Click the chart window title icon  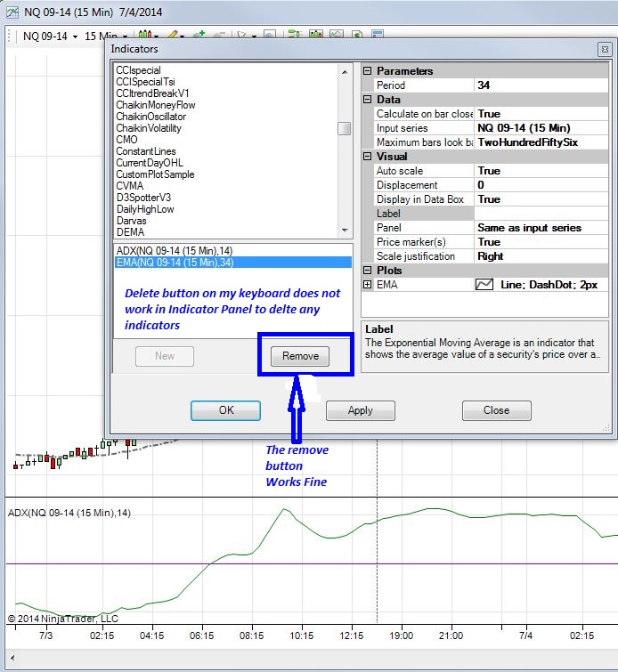click(12, 12)
